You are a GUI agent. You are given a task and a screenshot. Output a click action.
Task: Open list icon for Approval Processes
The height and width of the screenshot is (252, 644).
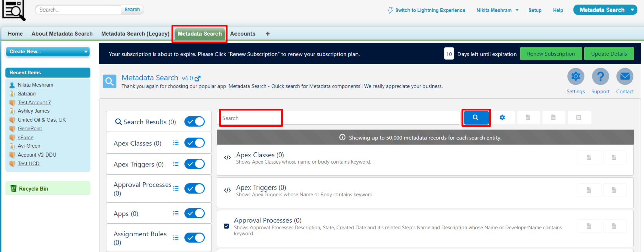coord(176,188)
